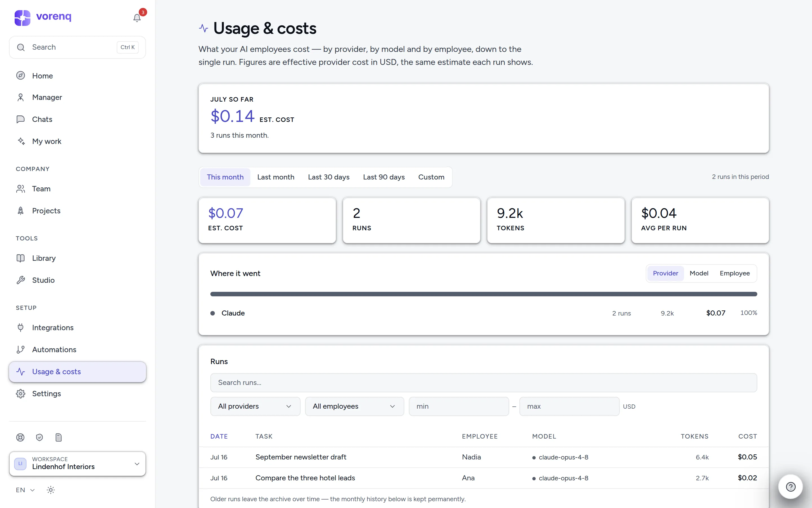Click the max cost field
The image size is (812, 508).
coord(569,406)
